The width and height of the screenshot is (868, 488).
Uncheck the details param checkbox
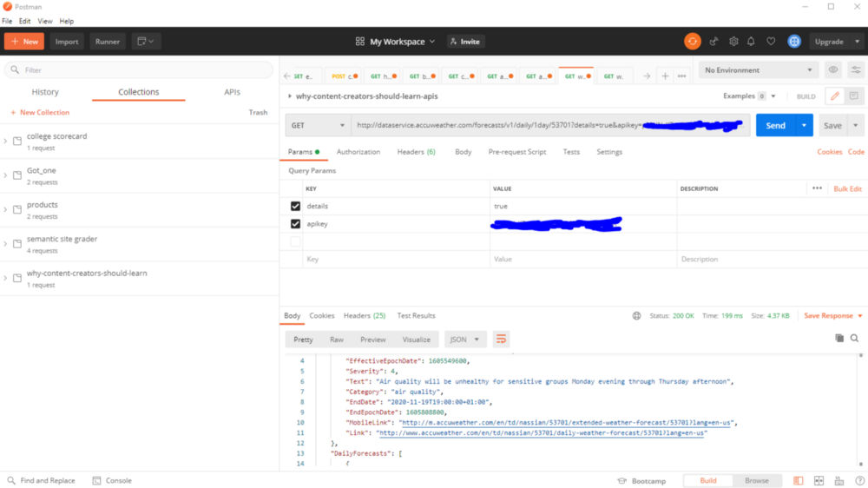(x=295, y=206)
